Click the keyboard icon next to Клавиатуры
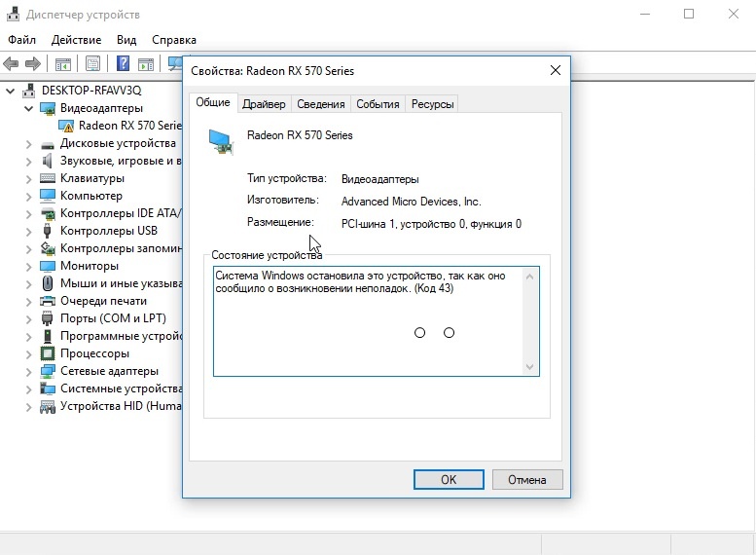Screen dimensions: 756x555 pos(48,178)
